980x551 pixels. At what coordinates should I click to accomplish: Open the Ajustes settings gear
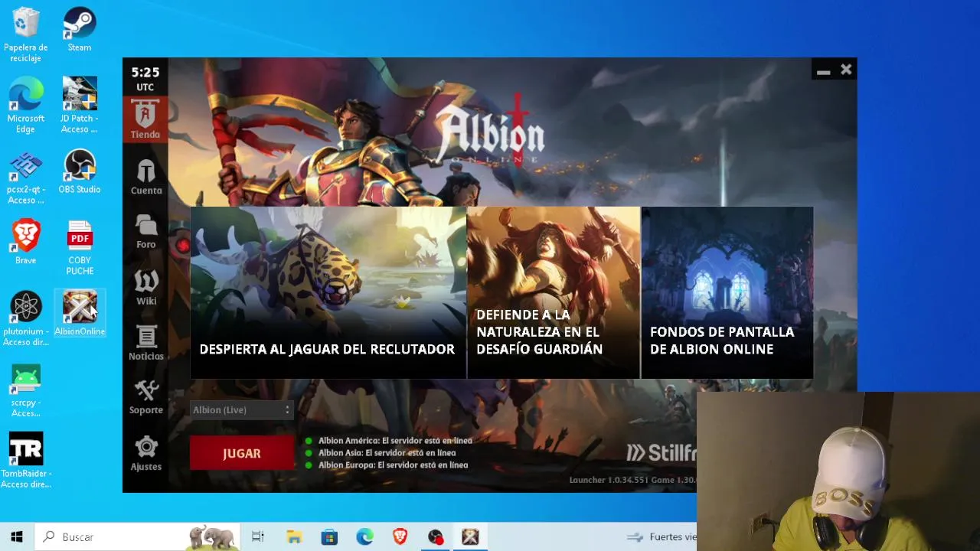pyautogui.click(x=145, y=453)
